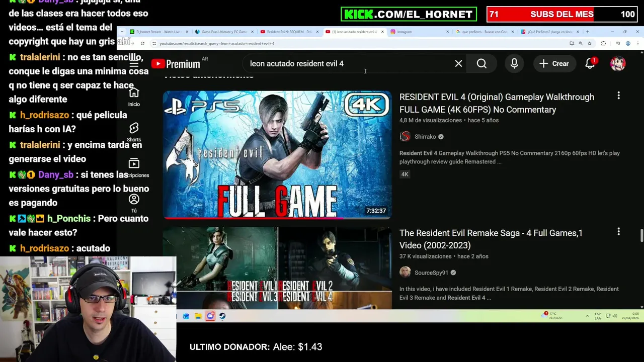Open Discord from the taskbar
Image resolution: width=644 pixels, height=362 pixels.
[210, 316]
